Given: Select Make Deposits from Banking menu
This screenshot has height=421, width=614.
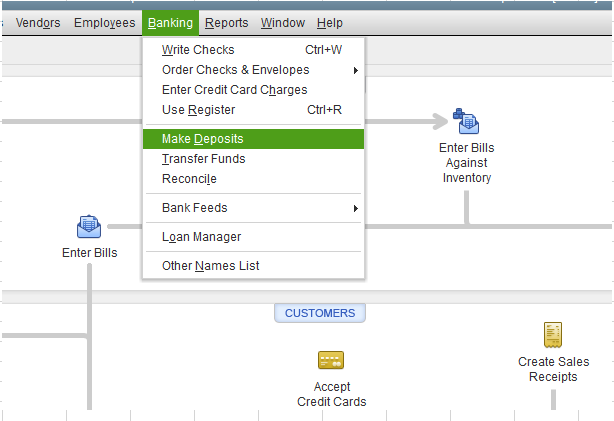Looking at the screenshot, I should point(203,139).
